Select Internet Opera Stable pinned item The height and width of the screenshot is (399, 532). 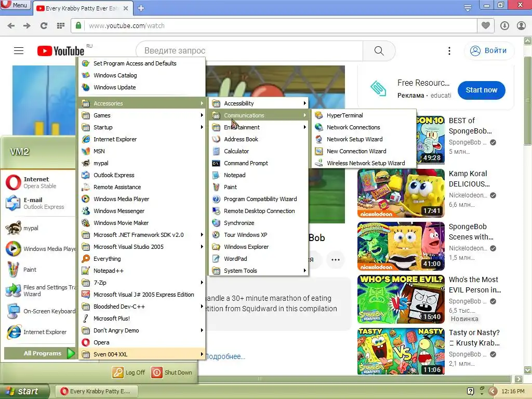[39, 182]
